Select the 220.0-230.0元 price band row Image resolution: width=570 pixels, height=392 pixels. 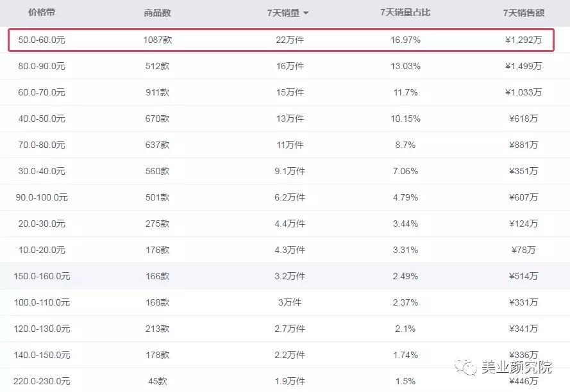(42, 381)
